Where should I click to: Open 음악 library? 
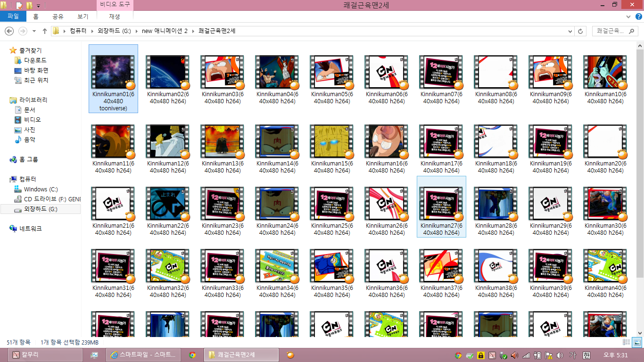tap(30, 140)
